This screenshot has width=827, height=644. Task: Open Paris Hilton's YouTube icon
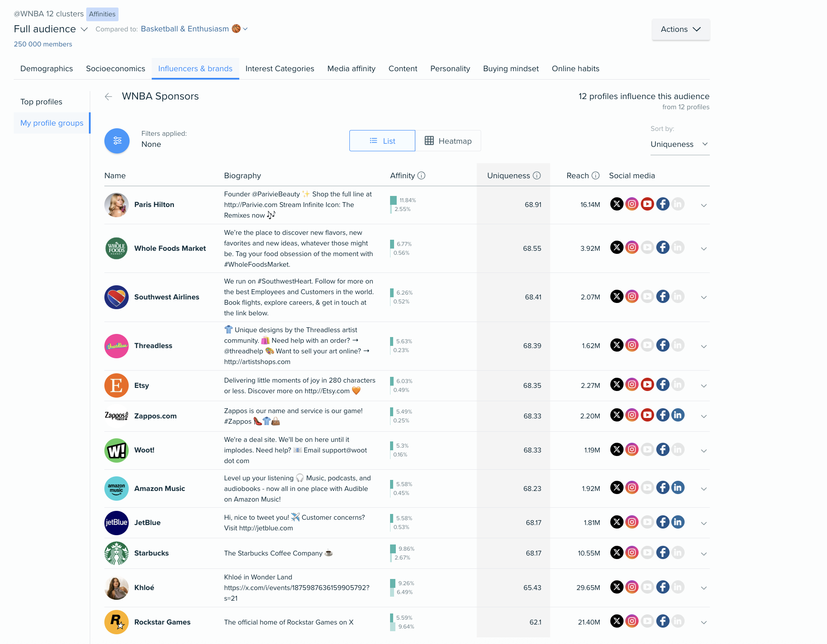[647, 204]
